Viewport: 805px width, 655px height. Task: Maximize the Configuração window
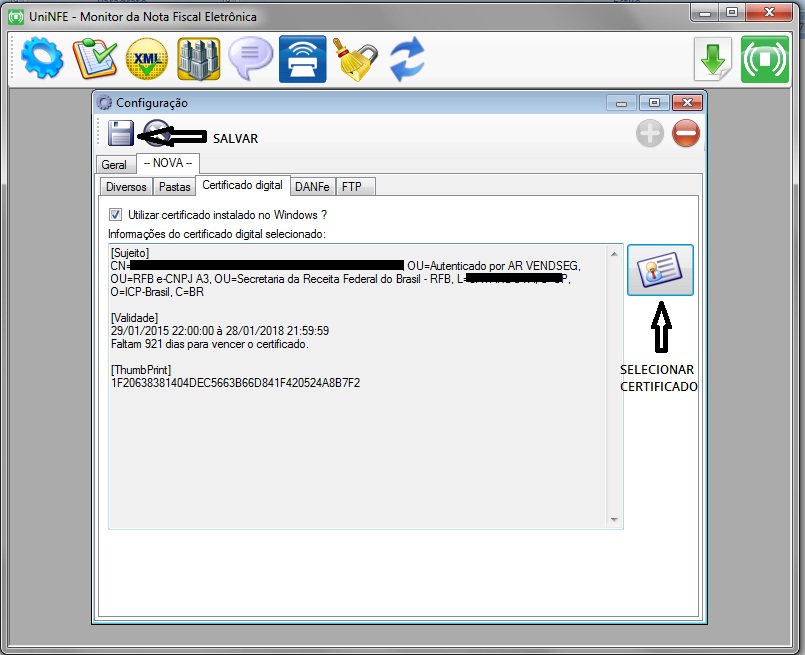point(654,103)
